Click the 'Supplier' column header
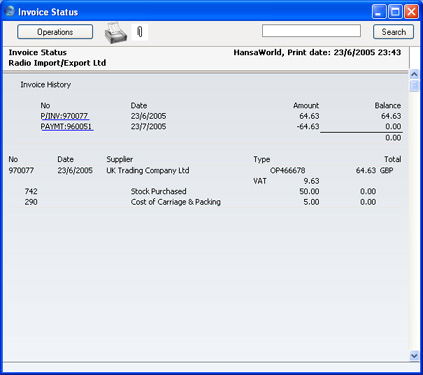423x375 pixels. click(119, 159)
